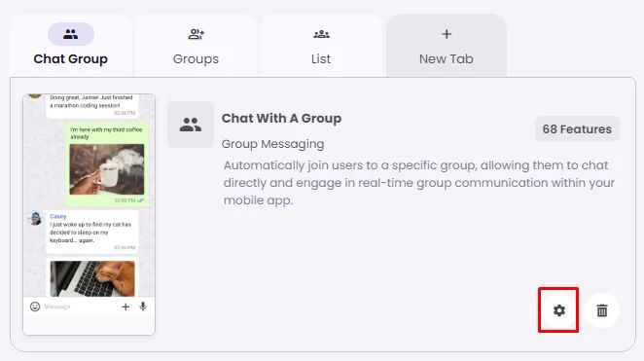This screenshot has height=361, width=644.
Task: Click Casey's avatar in the chat preview
Action: pyautogui.click(x=36, y=218)
